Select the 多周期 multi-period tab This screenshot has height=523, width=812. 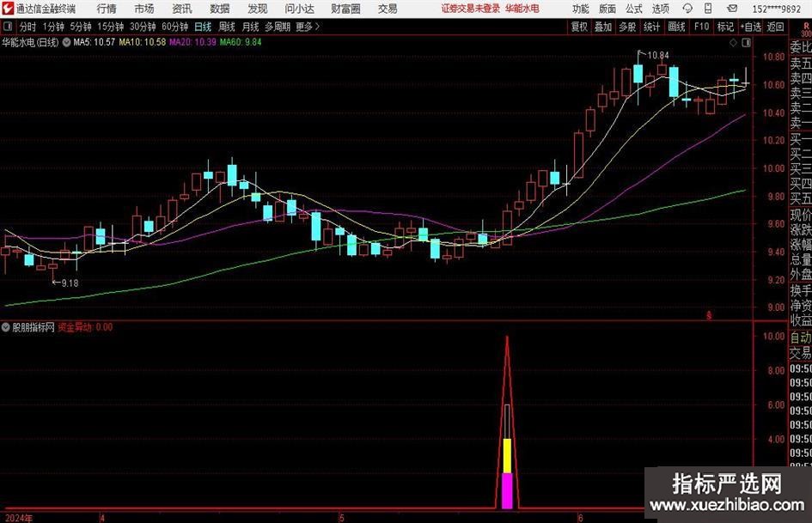pos(278,27)
